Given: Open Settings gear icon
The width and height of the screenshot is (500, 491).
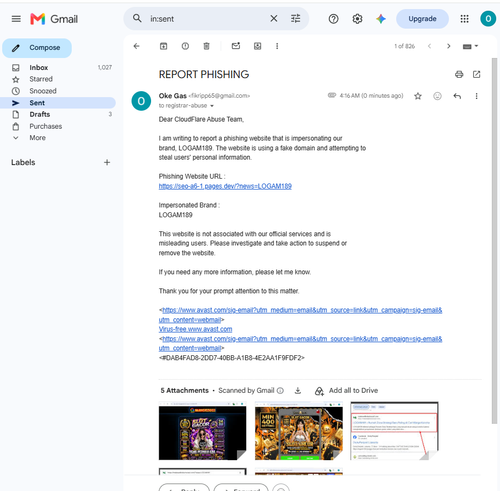Looking at the screenshot, I should tap(357, 19).
